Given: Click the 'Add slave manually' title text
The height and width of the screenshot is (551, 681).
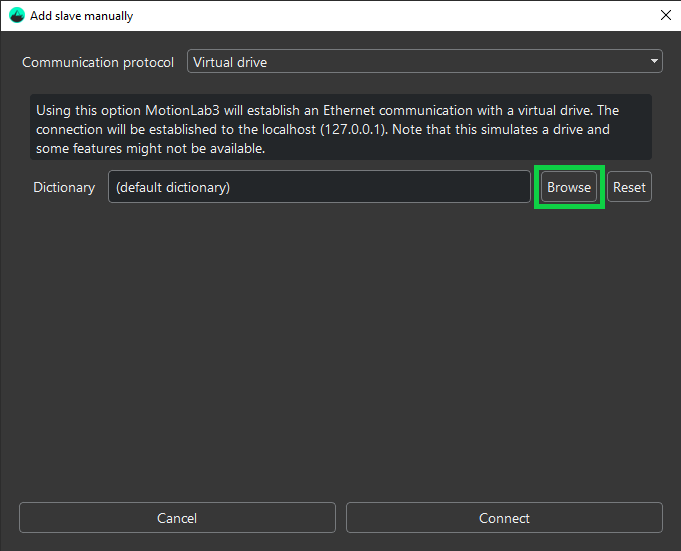Looking at the screenshot, I should point(82,16).
